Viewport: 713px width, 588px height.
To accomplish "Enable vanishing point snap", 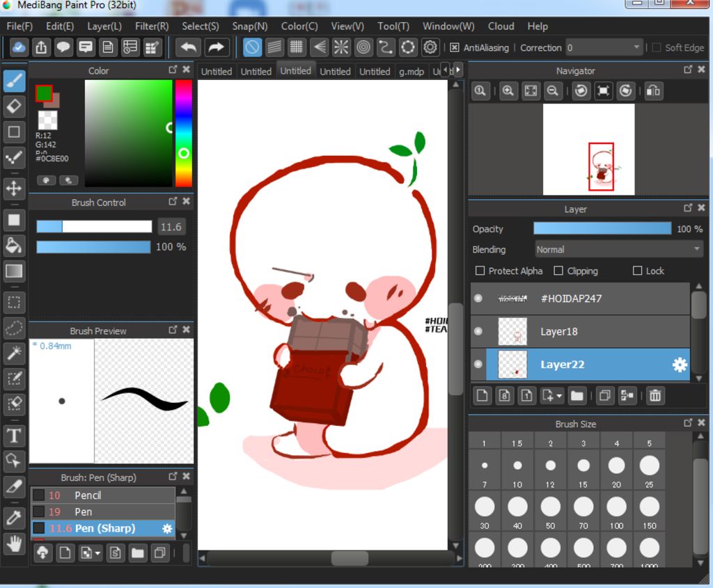I will point(319,47).
